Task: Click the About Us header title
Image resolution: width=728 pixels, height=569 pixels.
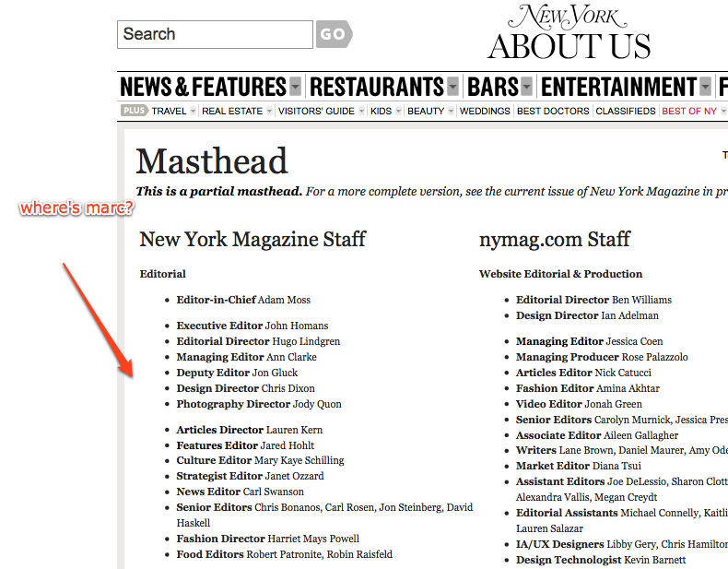Action: [569, 46]
